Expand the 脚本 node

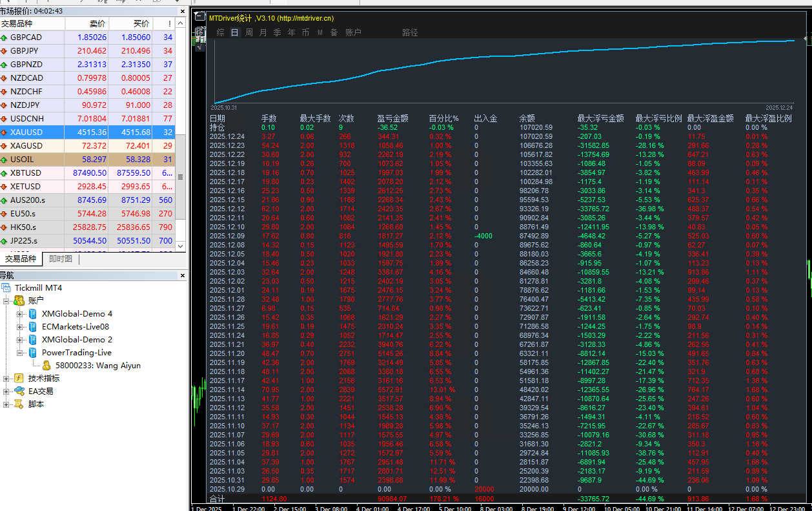7,404
